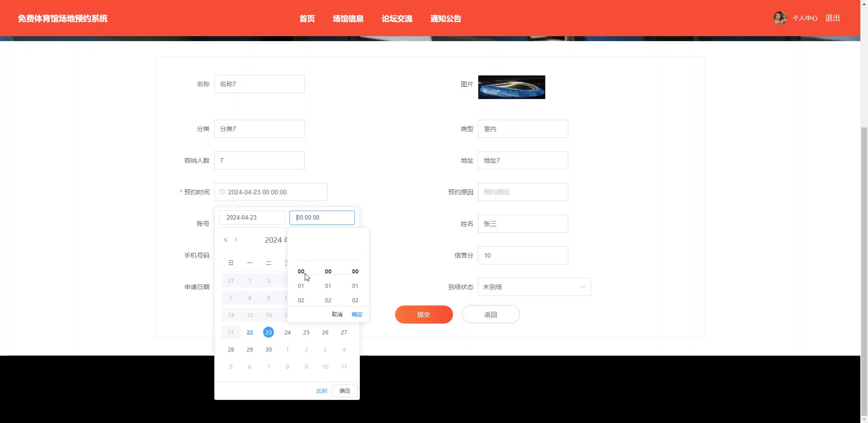Click 此刻 to set current time
This screenshot has height=423, width=868.
pyautogui.click(x=321, y=391)
